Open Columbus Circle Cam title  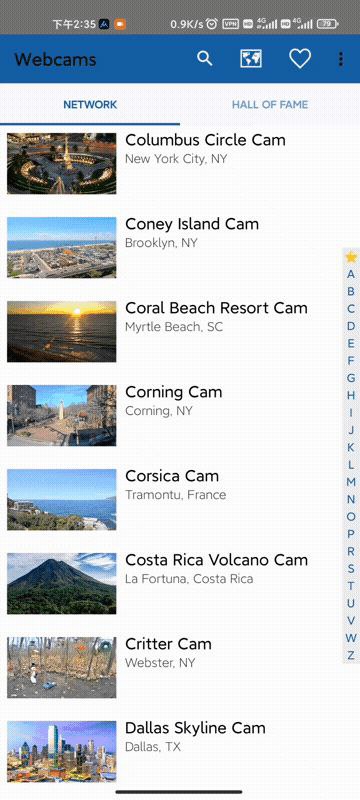point(205,140)
